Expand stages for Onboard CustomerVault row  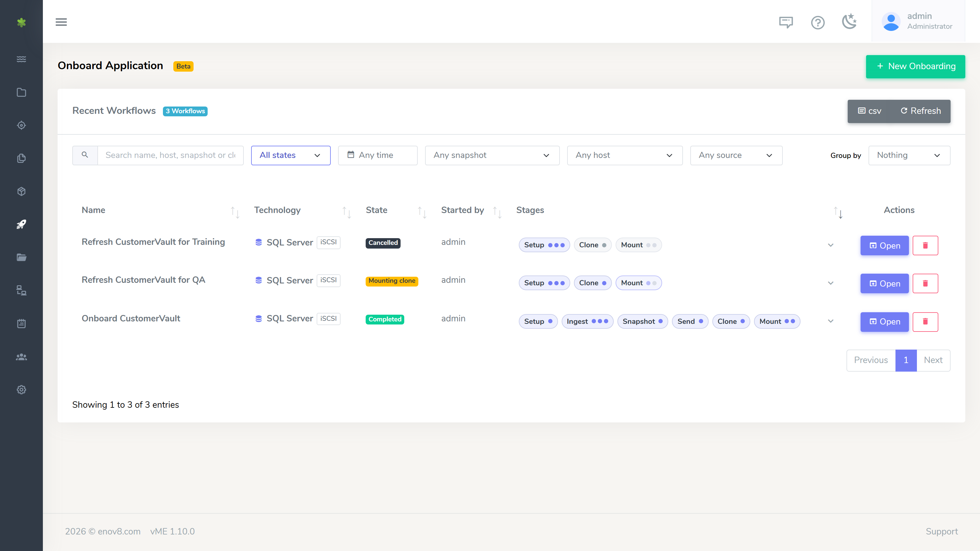831,321
